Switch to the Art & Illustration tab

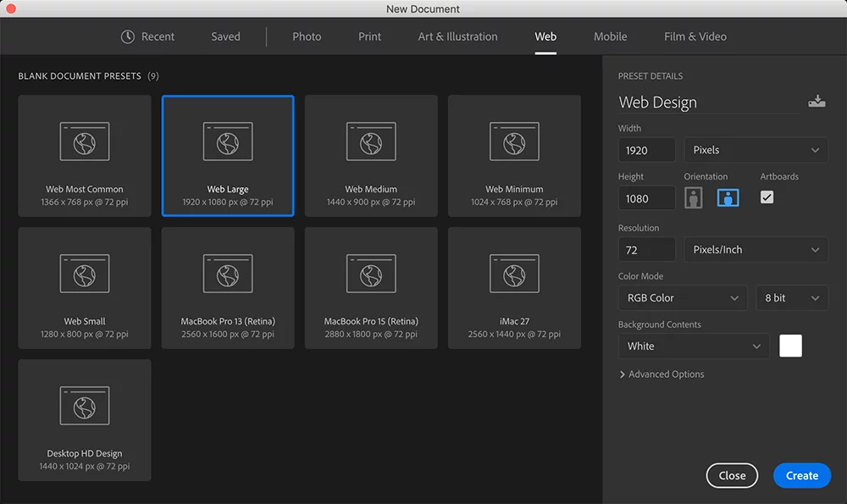click(x=457, y=36)
